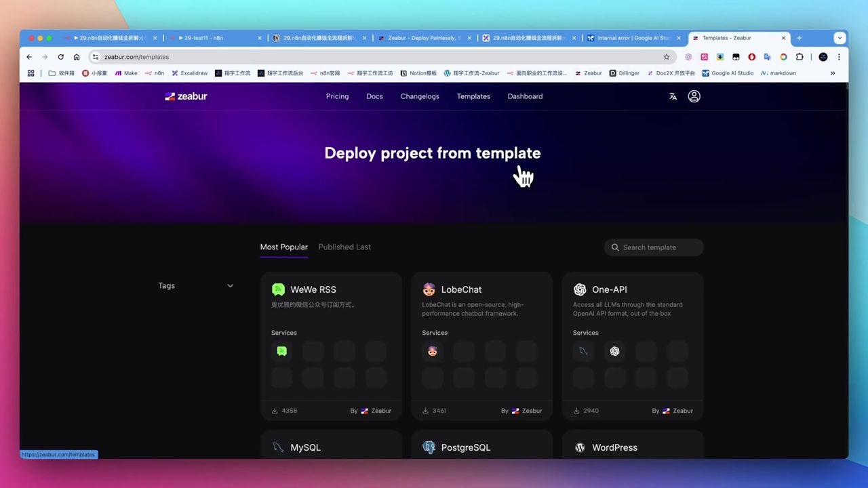The image size is (868, 488).
Task: Click the user account avatar icon
Action: (x=694, y=96)
